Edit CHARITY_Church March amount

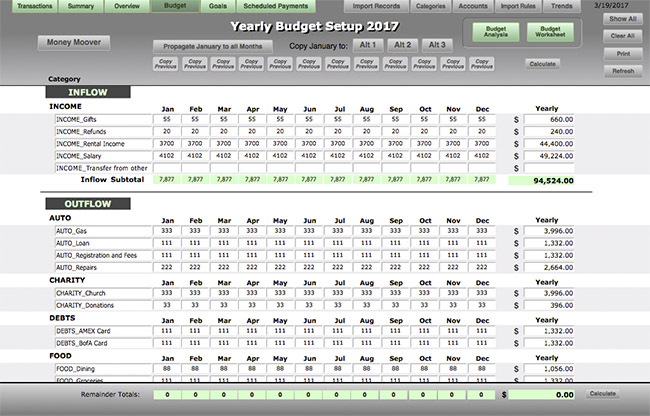224,293
